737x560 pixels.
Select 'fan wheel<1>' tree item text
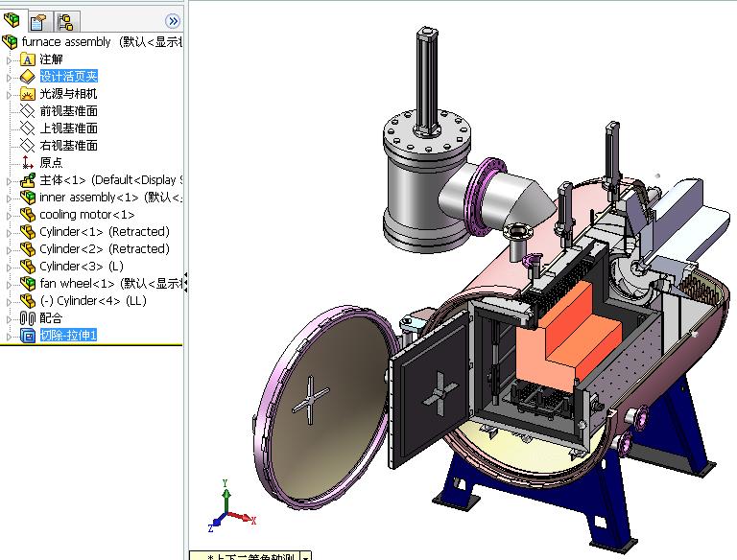[x=77, y=283]
